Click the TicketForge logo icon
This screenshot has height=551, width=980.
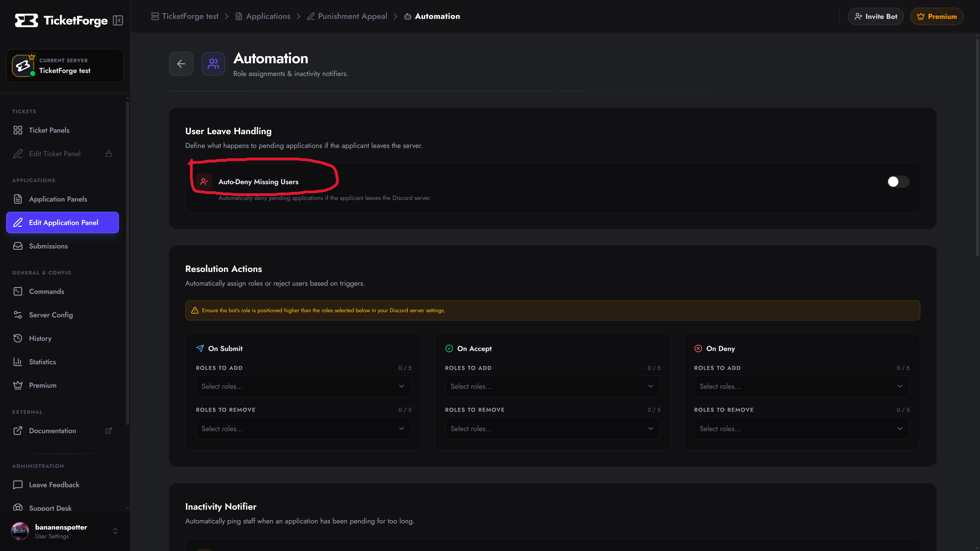pos(26,21)
